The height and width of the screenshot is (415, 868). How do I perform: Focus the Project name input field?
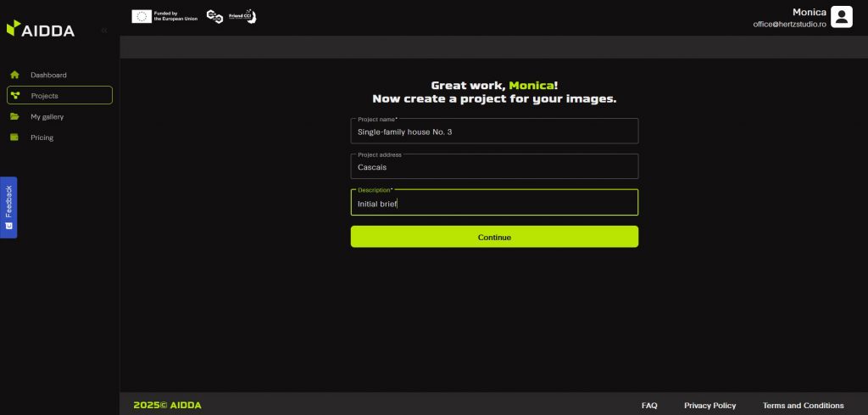pos(494,132)
